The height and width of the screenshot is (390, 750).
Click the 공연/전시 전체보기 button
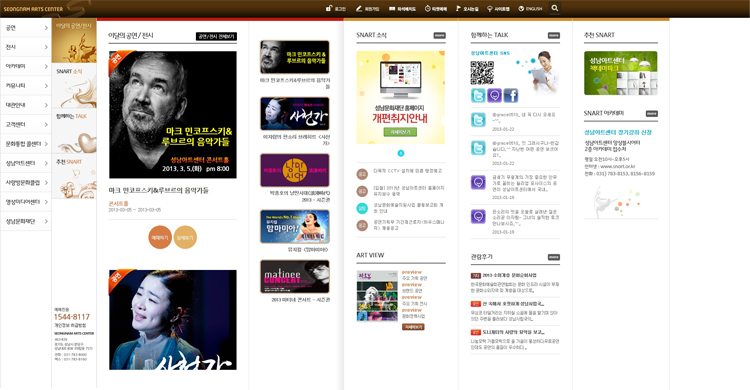click(216, 36)
